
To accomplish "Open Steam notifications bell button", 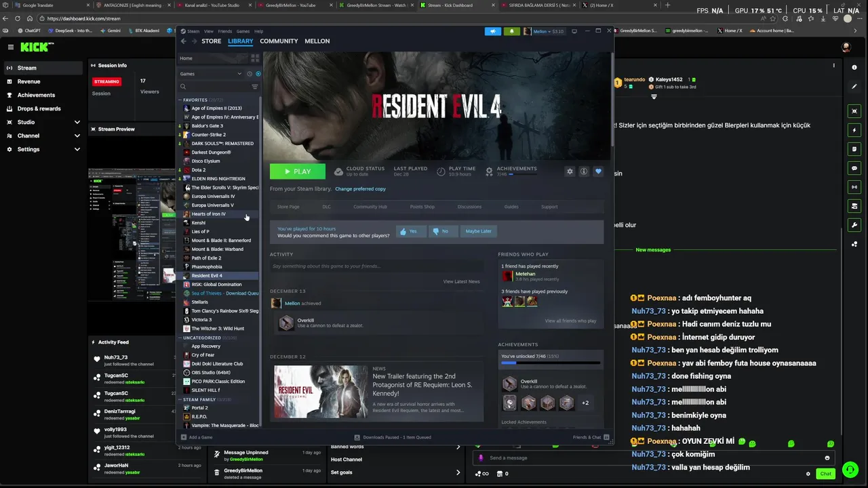I will pyautogui.click(x=511, y=31).
